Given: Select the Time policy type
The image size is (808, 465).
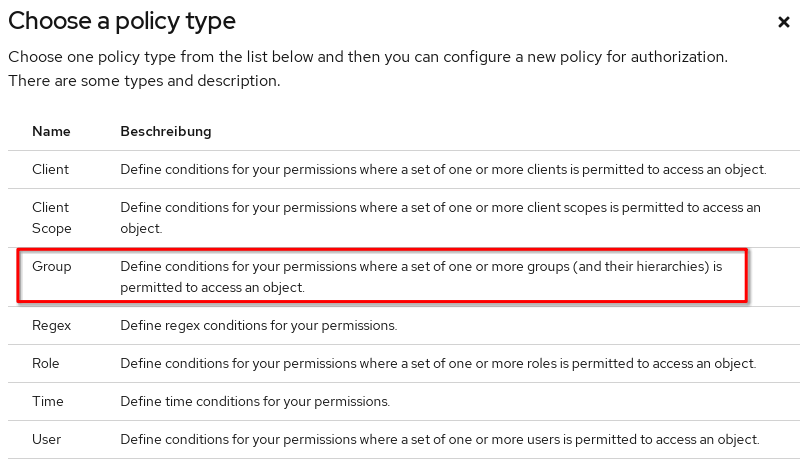Looking at the screenshot, I should click(48, 401).
